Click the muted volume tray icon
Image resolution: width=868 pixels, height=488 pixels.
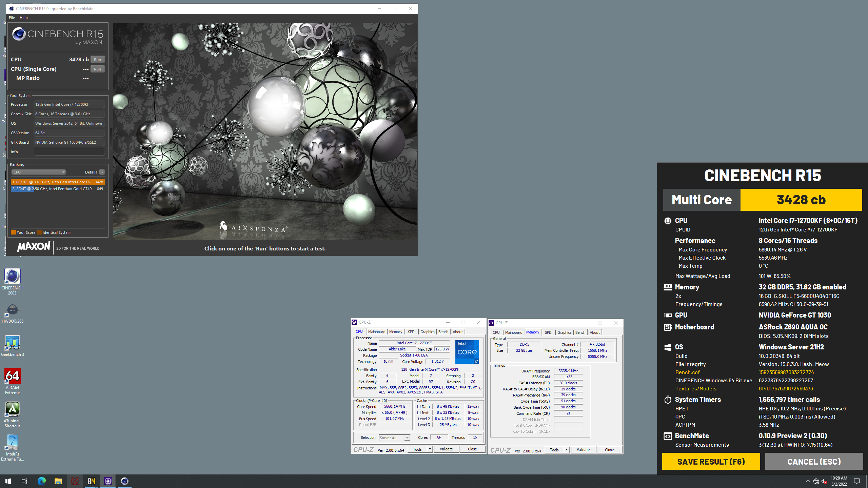tap(824, 481)
